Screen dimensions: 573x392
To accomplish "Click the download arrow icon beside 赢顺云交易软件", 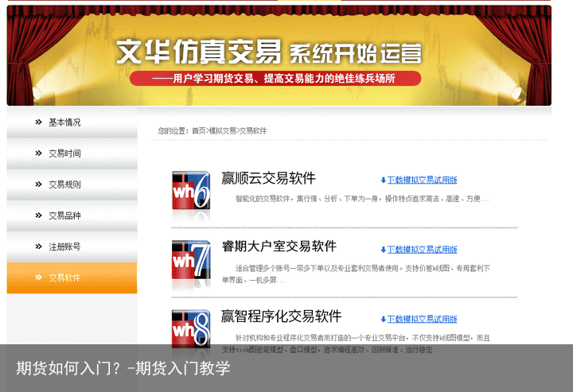I will pos(383,180).
